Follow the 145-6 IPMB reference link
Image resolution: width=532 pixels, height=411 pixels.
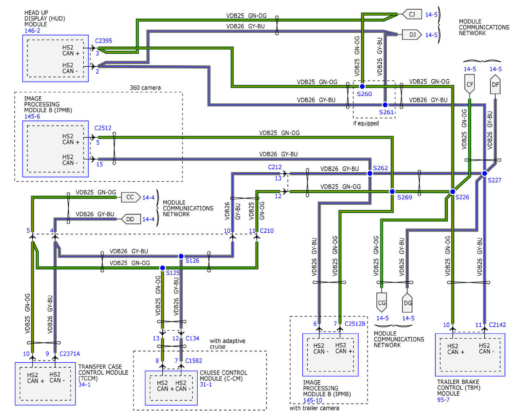[32, 116]
